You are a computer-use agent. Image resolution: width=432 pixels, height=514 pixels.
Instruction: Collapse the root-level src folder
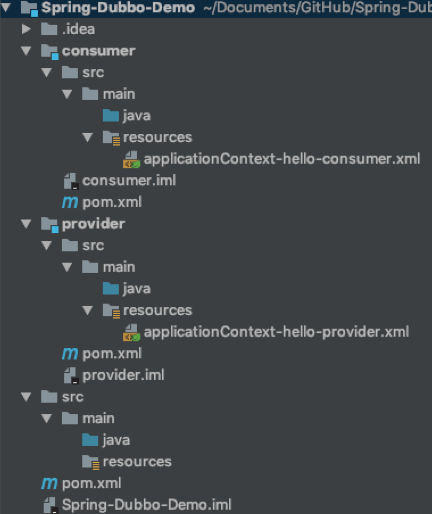(26, 397)
